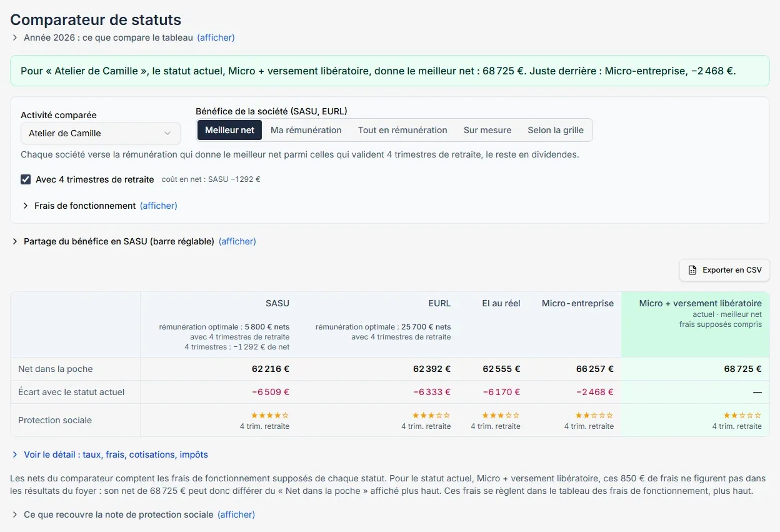
Task: Click the EURL protection sociale star rating
Action: pyautogui.click(x=431, y=415)
